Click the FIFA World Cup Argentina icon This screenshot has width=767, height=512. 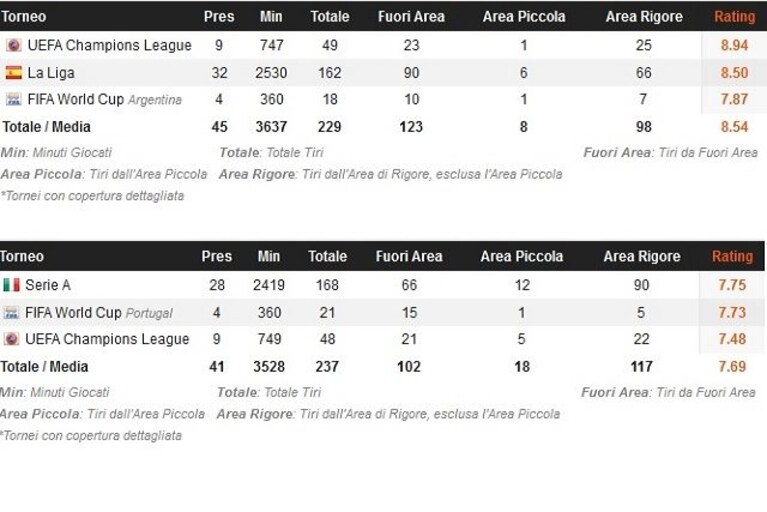pos(13,100)
